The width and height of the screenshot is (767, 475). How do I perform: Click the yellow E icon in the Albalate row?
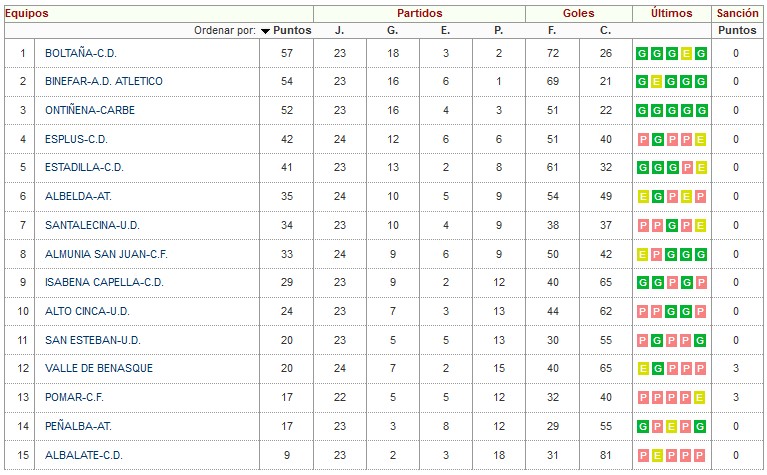click(x=657, y=455)
